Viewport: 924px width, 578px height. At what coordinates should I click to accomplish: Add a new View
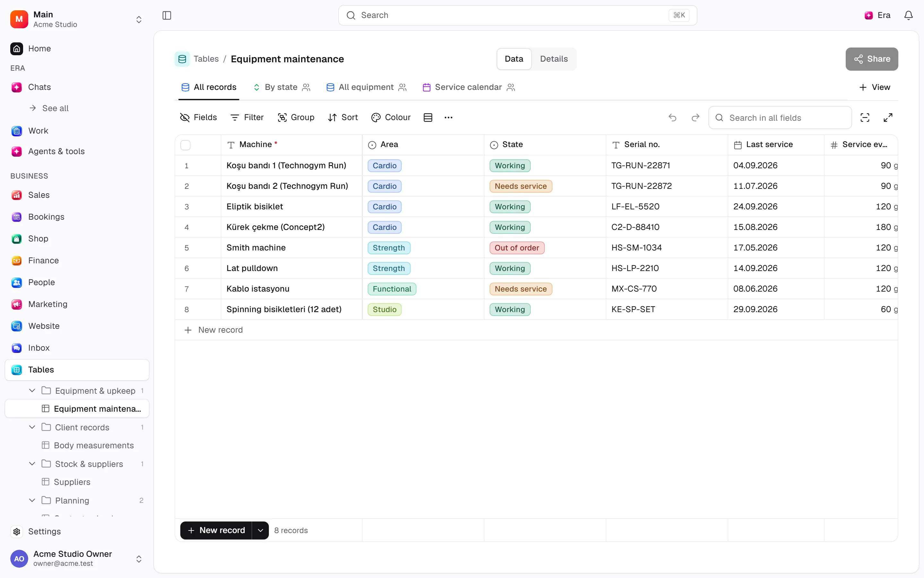874,87
